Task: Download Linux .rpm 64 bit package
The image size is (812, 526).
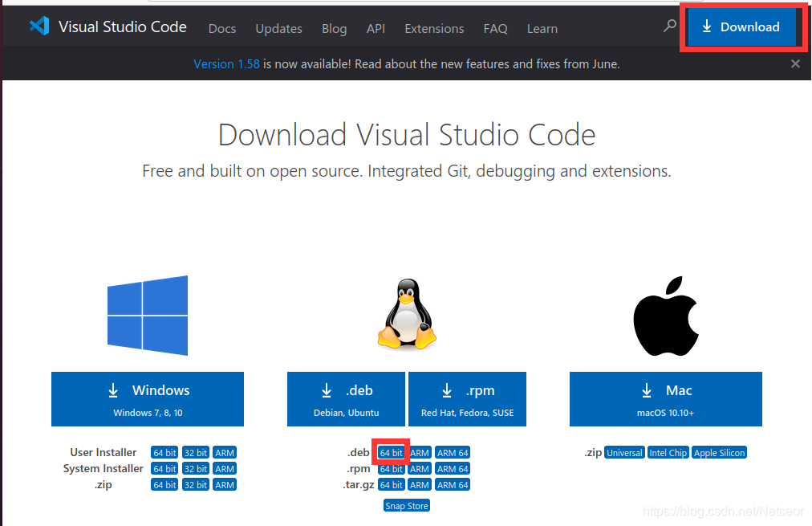Action: [x=391, y=468]
